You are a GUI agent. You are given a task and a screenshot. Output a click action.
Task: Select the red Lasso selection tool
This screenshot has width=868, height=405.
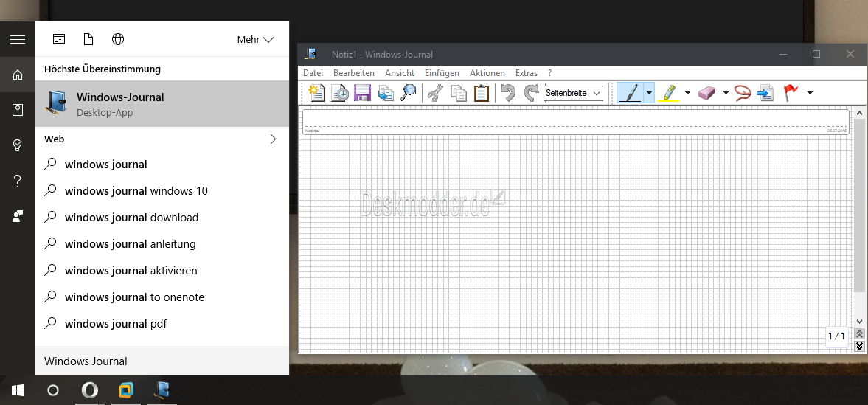[x=743, y=93]
